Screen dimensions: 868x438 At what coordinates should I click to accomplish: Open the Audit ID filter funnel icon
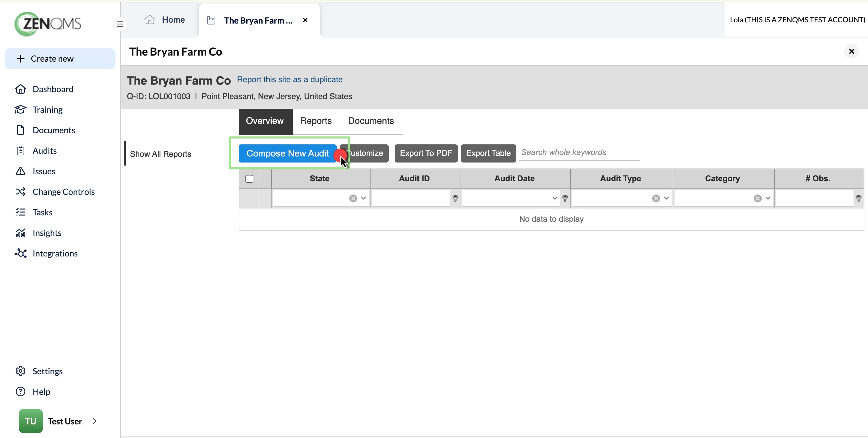click(x=455, y=198)
